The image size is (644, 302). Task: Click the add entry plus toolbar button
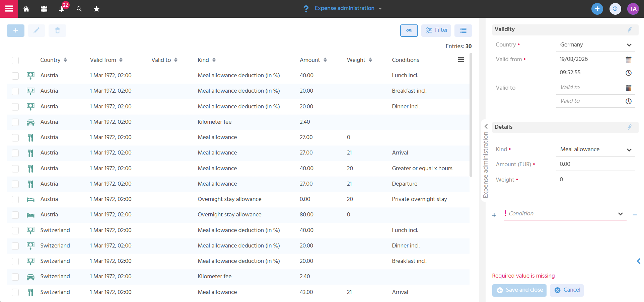point(15,30)
